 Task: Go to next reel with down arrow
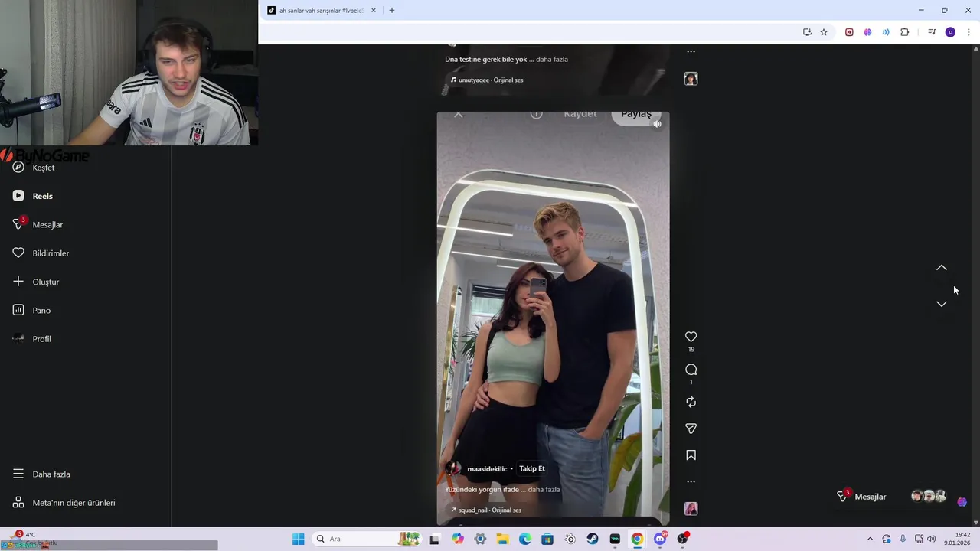(x=942, y=304)
